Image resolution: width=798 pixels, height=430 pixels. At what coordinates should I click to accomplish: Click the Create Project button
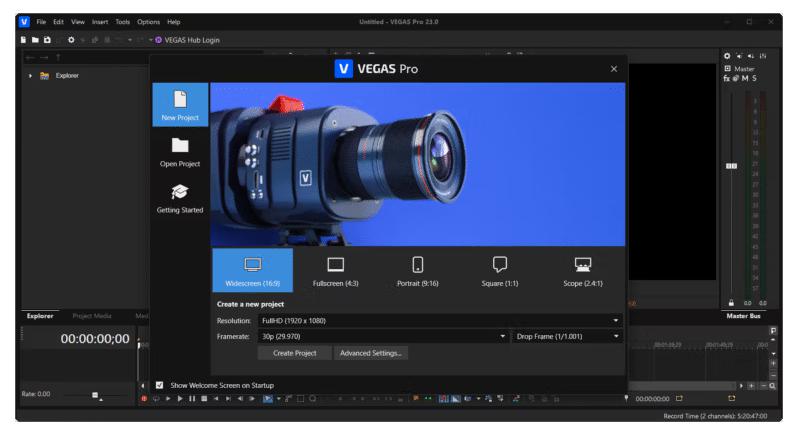(x=294, y=353)
